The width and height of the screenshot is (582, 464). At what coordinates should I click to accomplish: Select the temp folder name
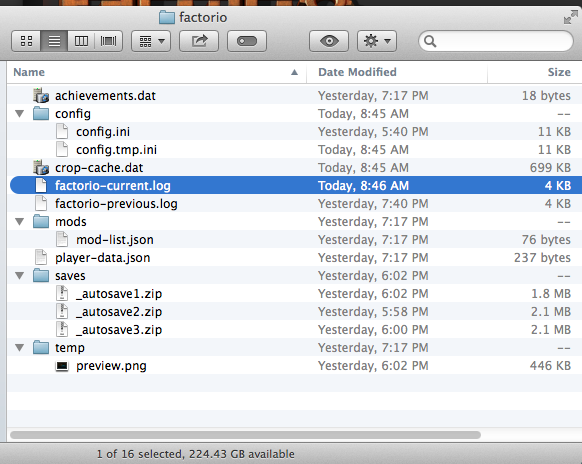pos(70,348)
